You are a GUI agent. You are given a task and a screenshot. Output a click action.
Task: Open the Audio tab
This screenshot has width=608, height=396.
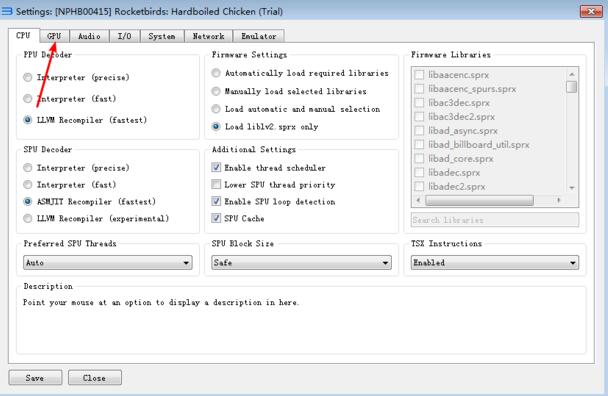(x=89, y=36)
